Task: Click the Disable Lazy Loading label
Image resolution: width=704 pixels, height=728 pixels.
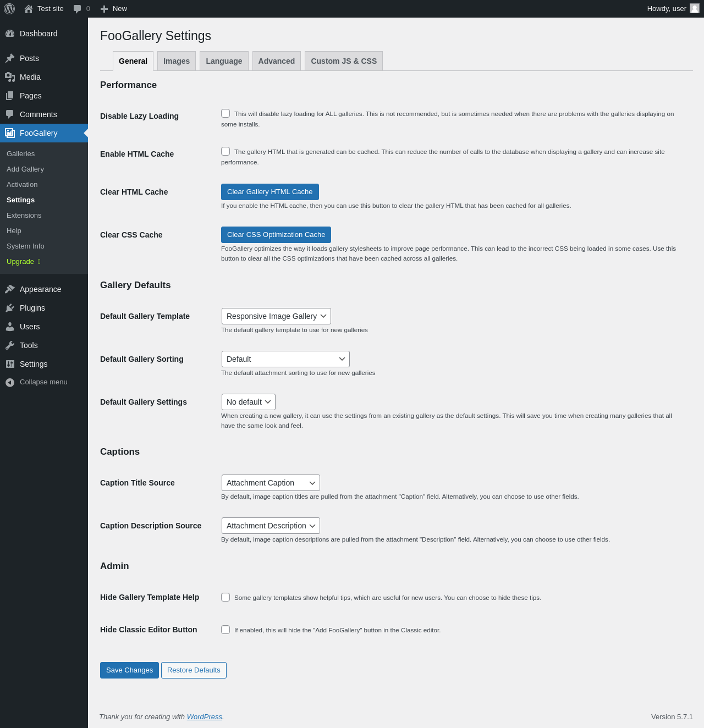Action: (139, 116)
